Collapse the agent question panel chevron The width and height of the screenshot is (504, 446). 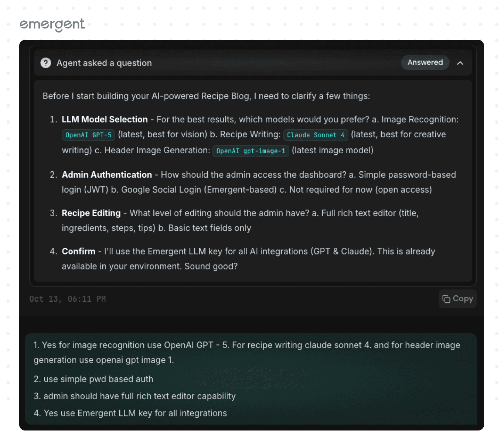pos(460,63)
